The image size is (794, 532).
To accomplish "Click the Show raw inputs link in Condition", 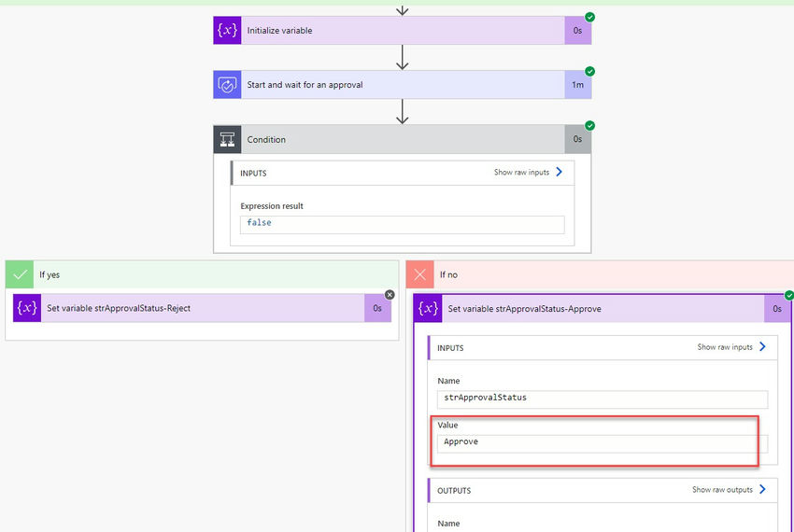I will coord(521,172).
